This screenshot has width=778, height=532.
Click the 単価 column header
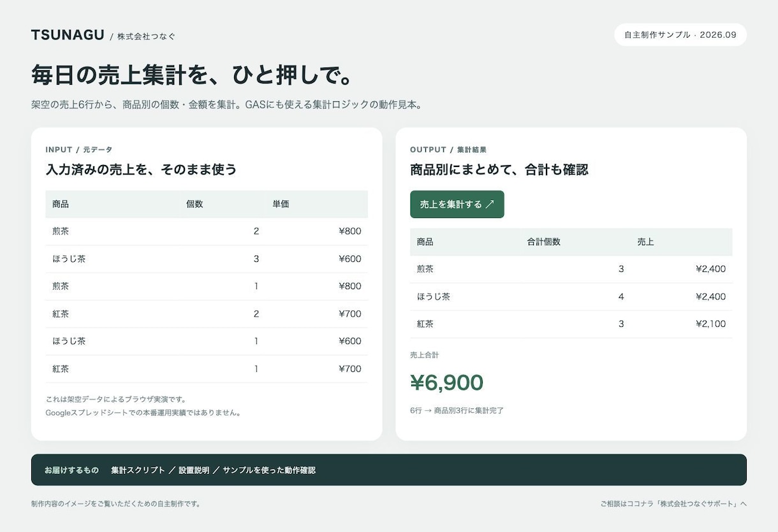(x=281, y=205)
